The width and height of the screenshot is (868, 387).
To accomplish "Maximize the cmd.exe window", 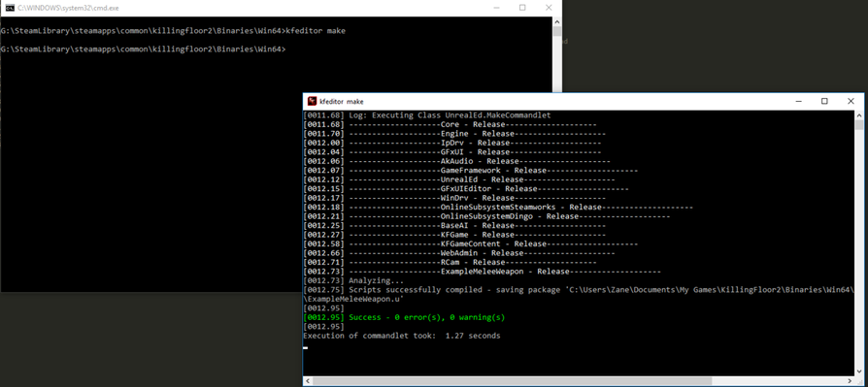I will (x=522, y=8).
